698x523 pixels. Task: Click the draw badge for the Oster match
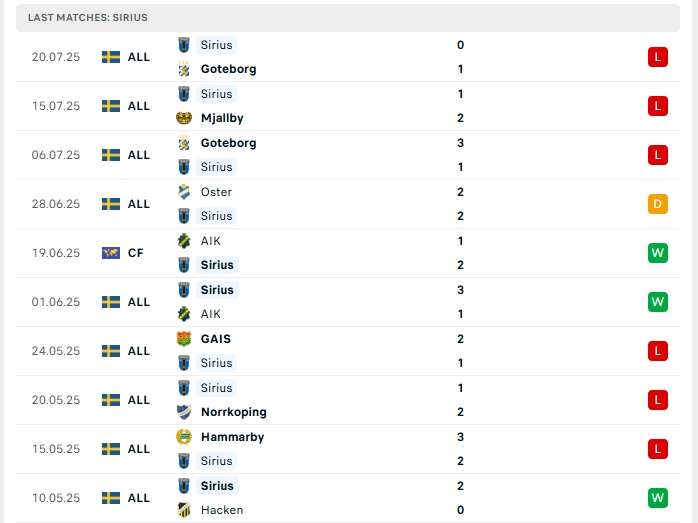[x=657, y=204]
